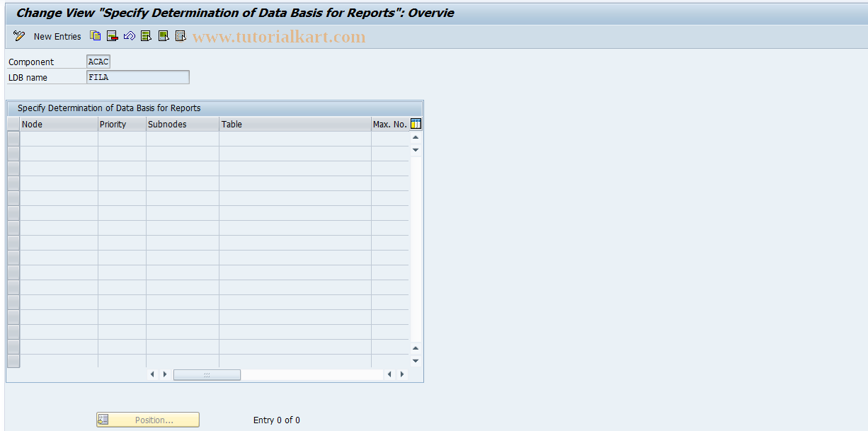Open the table settings icon beside Max. No.
Image resolution: width=868 pixels, height=431 pixels.
[416, 124]
